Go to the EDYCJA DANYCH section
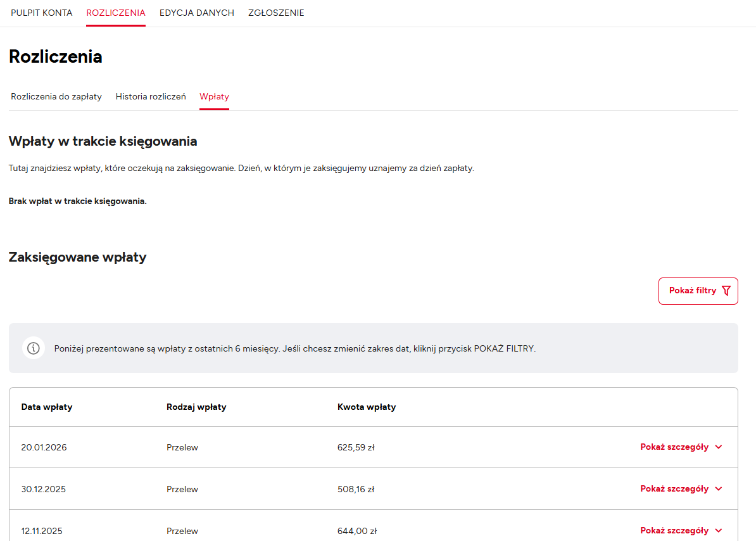This screenshot has width=756, height=541. (x=197, y=13)
